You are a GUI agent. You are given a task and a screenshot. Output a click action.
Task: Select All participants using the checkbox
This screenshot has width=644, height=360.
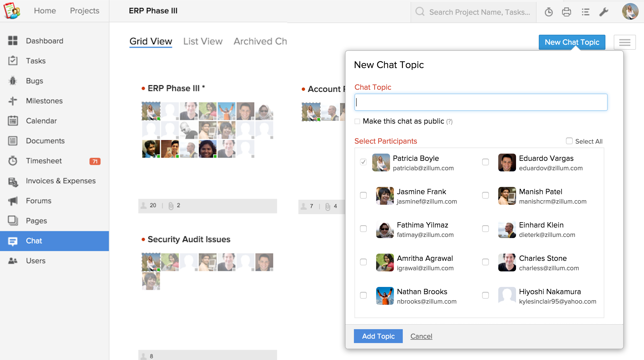(569, 141)
